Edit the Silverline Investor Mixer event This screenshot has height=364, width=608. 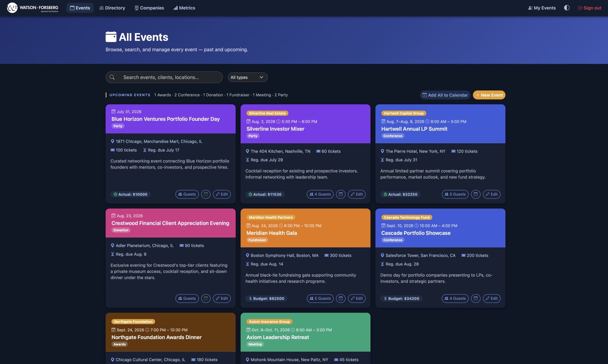[x=356, y=194]
